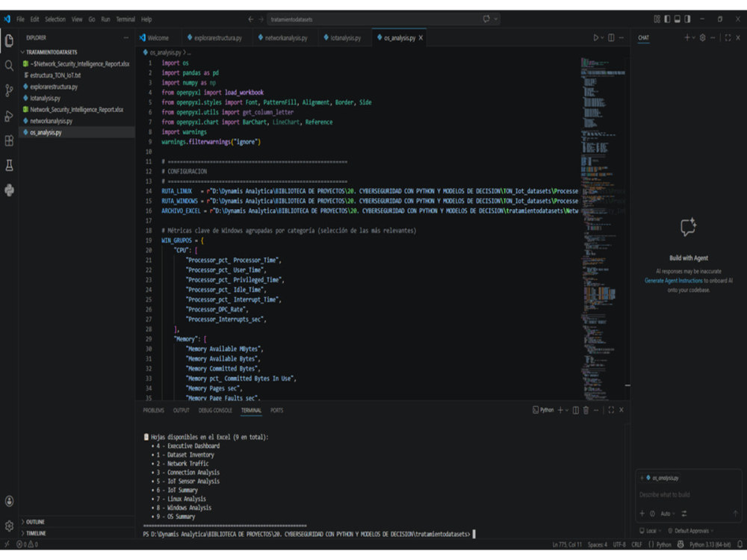Viewport: 747px width, 560px height.
Task: Click Ln 775, Col 11 position indicator
Action: 567,544
